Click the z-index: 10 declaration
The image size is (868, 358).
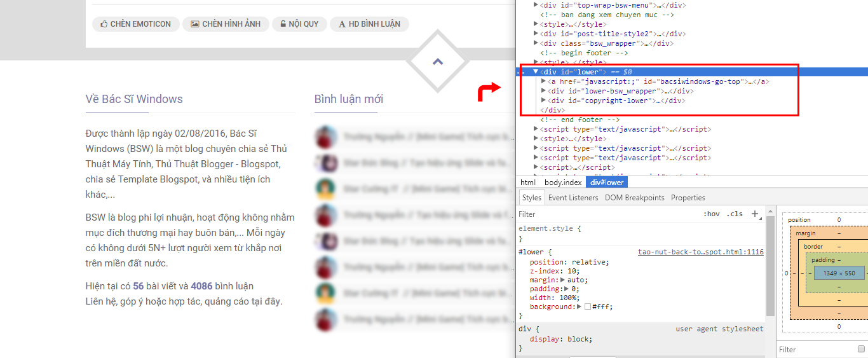click(554, 271)
